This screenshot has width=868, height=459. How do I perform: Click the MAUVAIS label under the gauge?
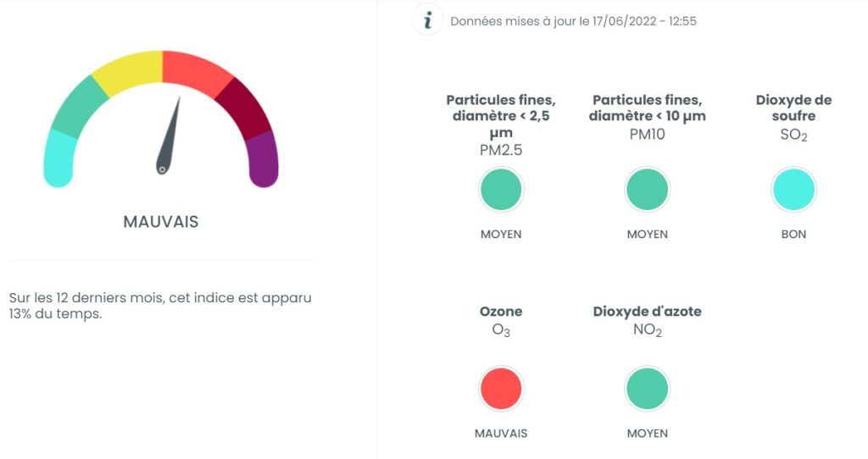161,222
